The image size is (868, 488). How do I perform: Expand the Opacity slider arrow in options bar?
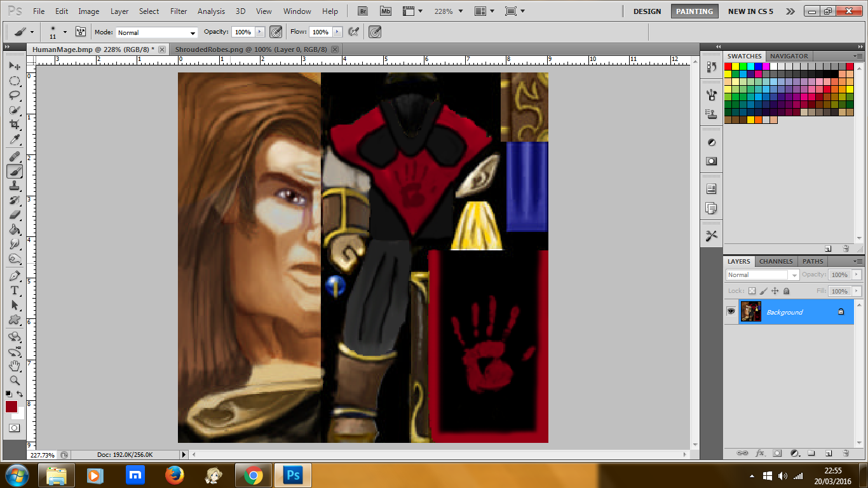[x=259, y=32]
